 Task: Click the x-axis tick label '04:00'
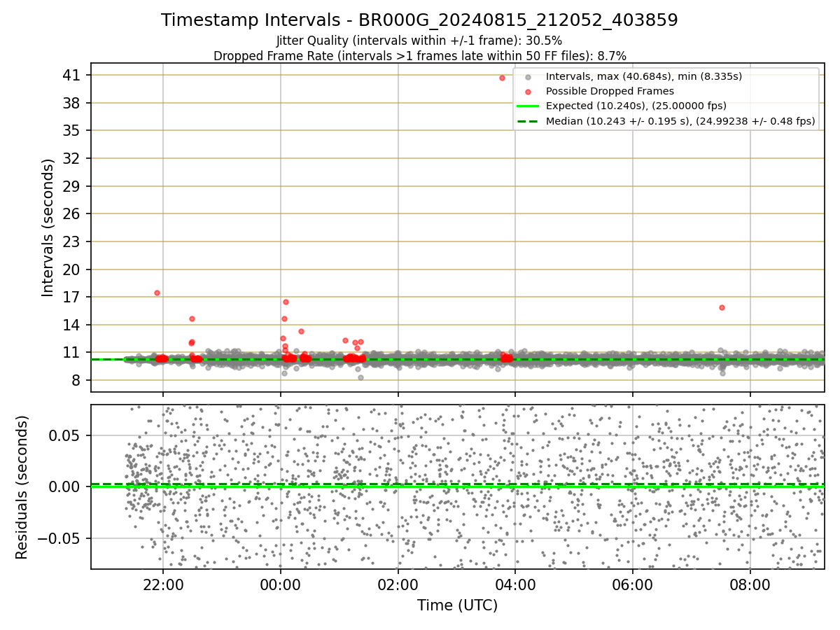(x=515, y=584)
